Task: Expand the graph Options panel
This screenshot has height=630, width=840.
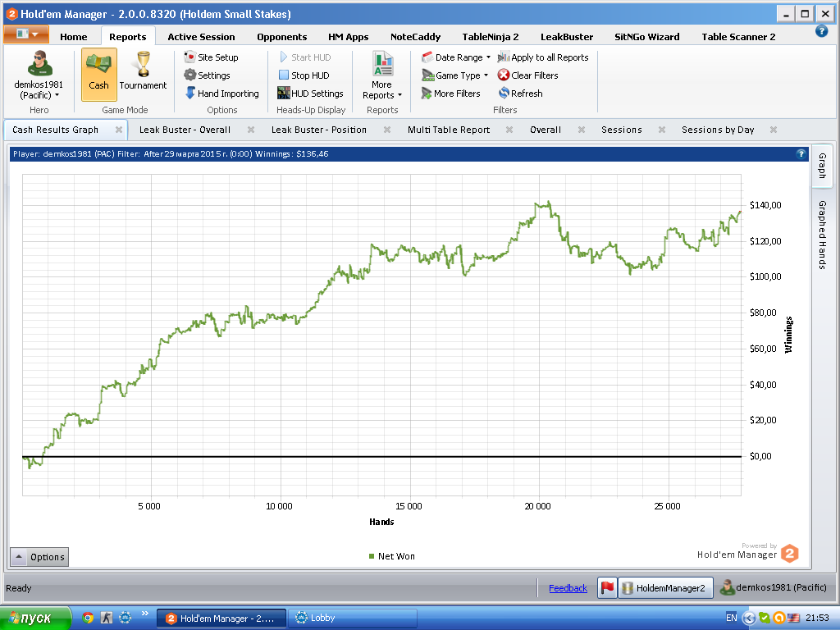Action: pos(39,557)
